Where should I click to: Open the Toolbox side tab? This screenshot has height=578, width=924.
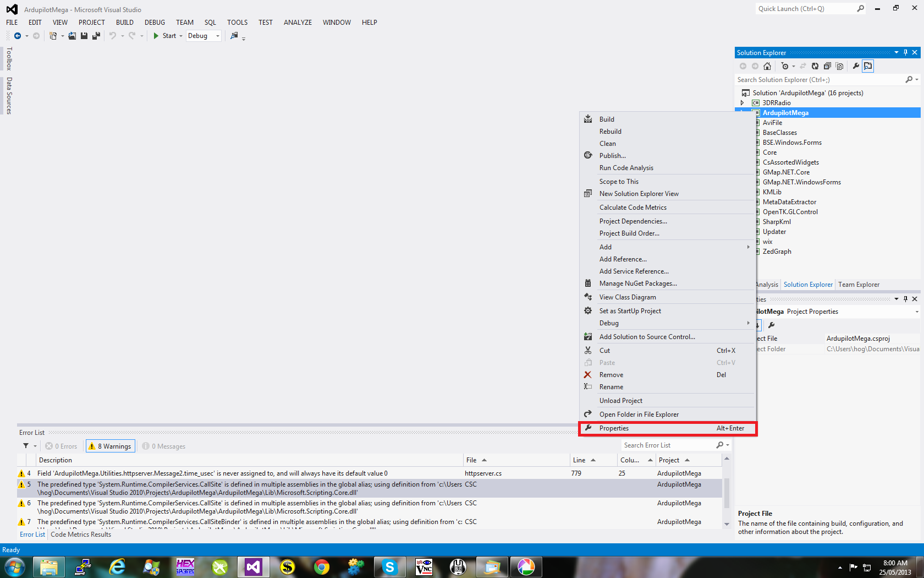pos(9,58)
